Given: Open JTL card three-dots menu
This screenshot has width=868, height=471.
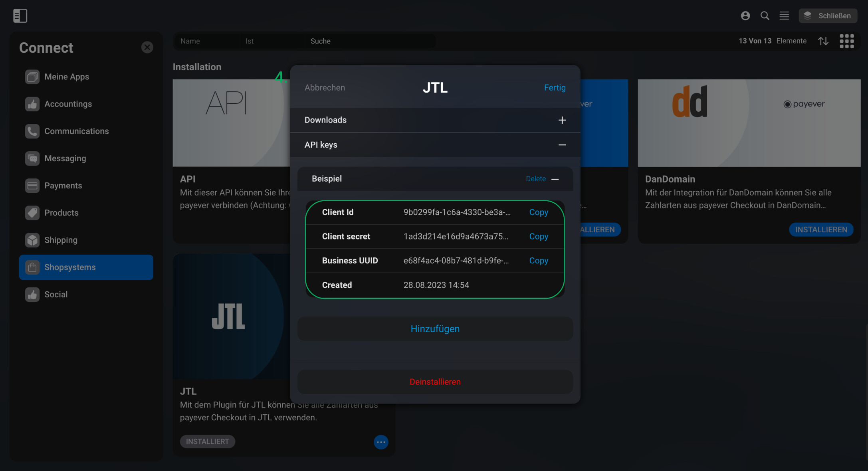Looking at the screenshot, I should pyautogui.click(x=381, y=442).
